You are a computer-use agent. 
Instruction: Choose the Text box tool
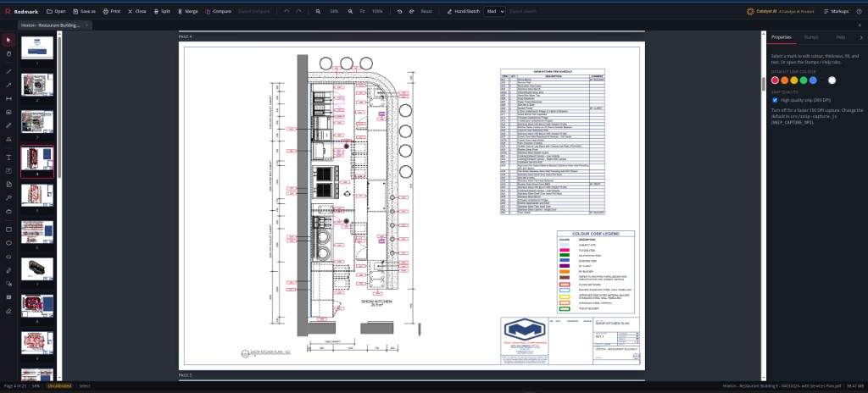(x=8, y=170)
